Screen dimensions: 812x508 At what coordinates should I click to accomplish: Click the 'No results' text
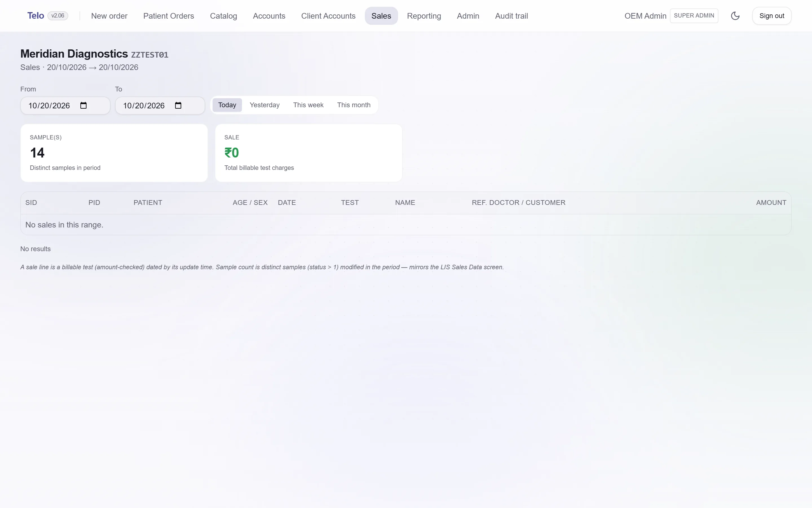coord(35,249)
